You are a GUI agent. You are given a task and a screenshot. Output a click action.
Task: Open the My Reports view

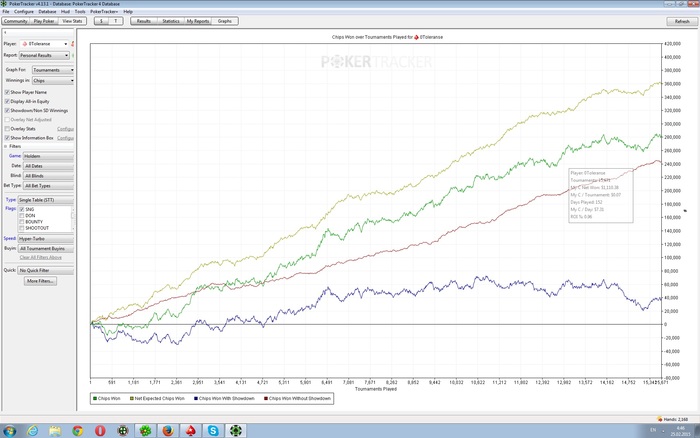coord(198,21)
